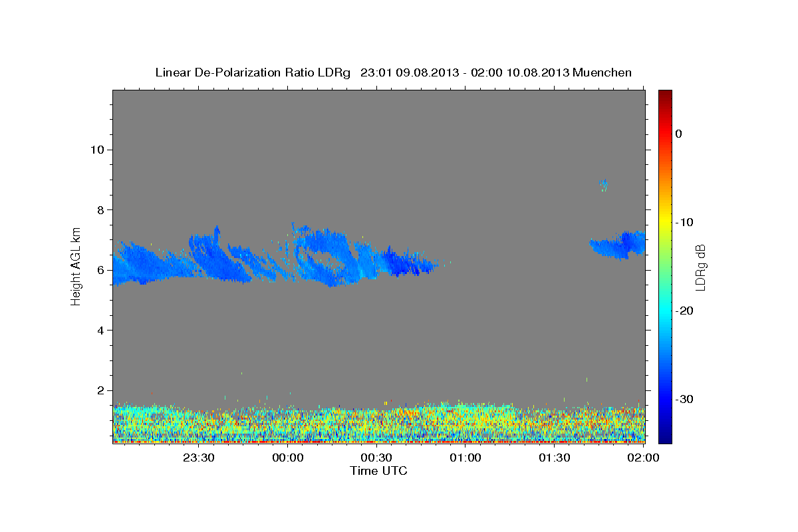This screenshot has height=532, width=798.
Task: Click the small isolated echo near 9 km
Action: [x=604, y=184]
